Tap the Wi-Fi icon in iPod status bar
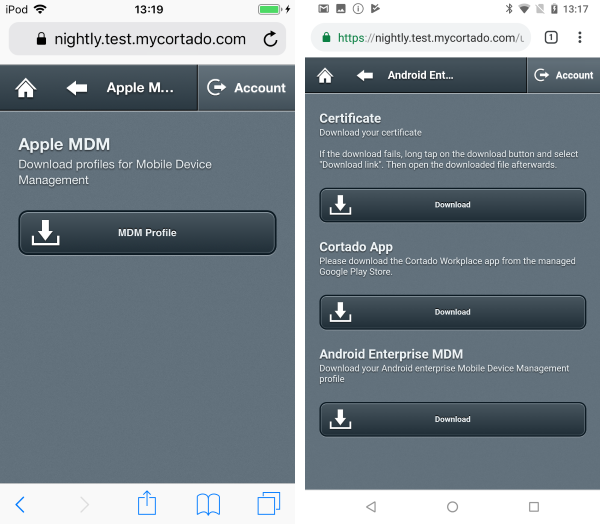Image resolution: width=600 pixels, height=524 pixels. tap(40, 9)
